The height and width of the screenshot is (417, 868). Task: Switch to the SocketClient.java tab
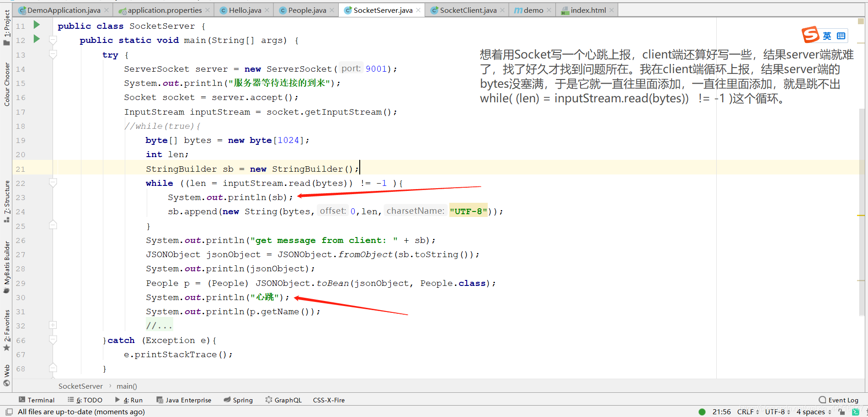468,10
